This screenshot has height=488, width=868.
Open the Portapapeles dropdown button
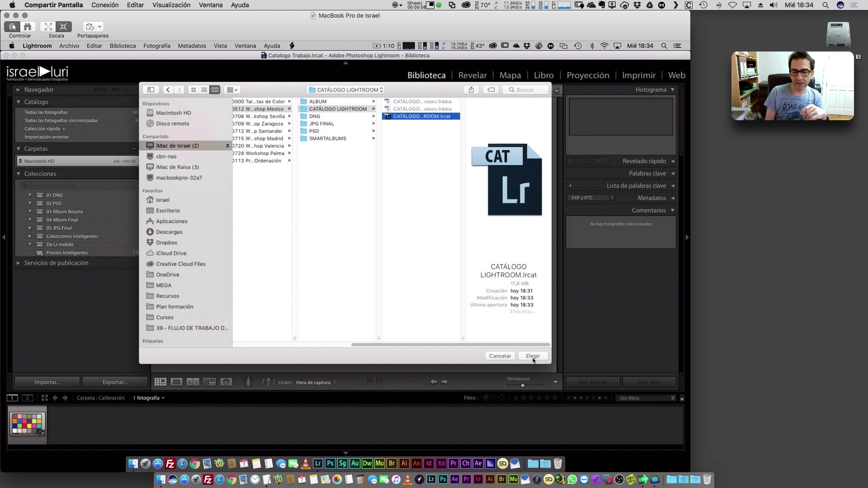click(94, 27)
